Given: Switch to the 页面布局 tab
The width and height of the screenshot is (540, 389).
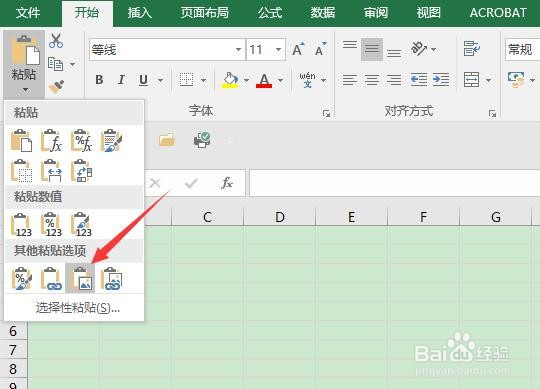Looking at the screenshot, I should click(205, 13).
